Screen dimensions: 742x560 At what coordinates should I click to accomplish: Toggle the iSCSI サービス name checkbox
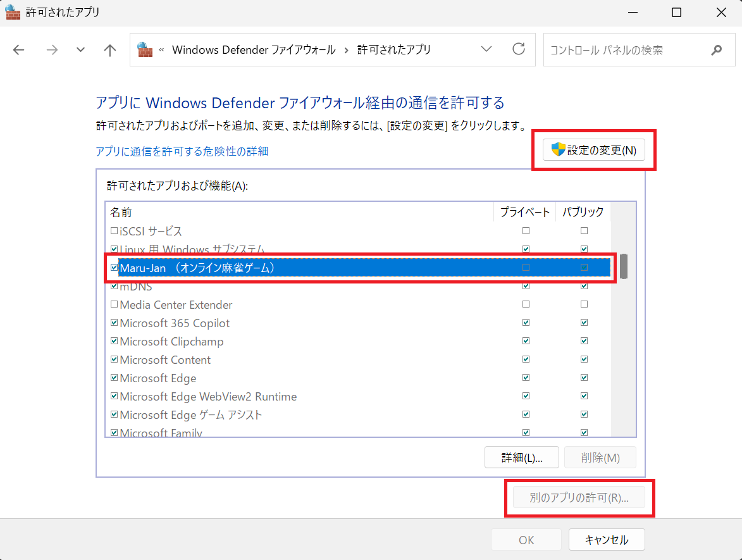114,231
